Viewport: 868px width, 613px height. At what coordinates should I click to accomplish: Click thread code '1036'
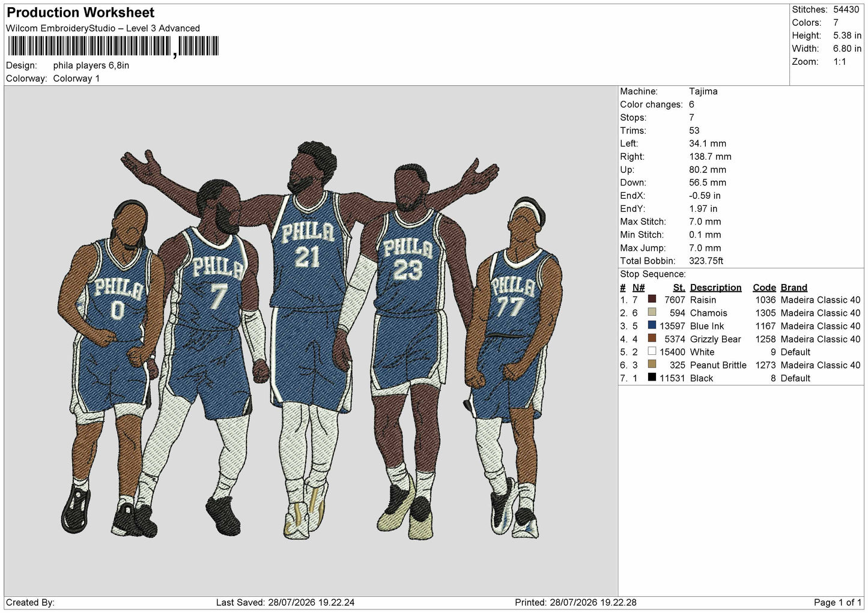[x=765, y=300]
